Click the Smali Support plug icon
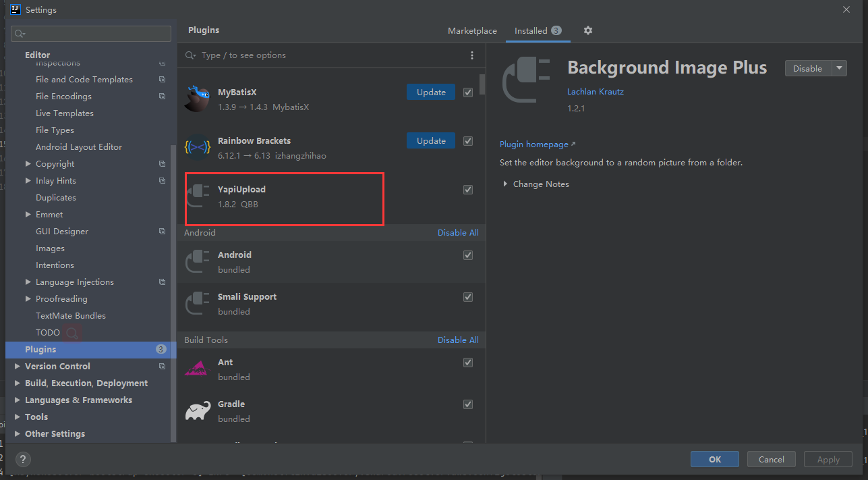The width and height of the screenshot is (868, 480). (197, 304)
